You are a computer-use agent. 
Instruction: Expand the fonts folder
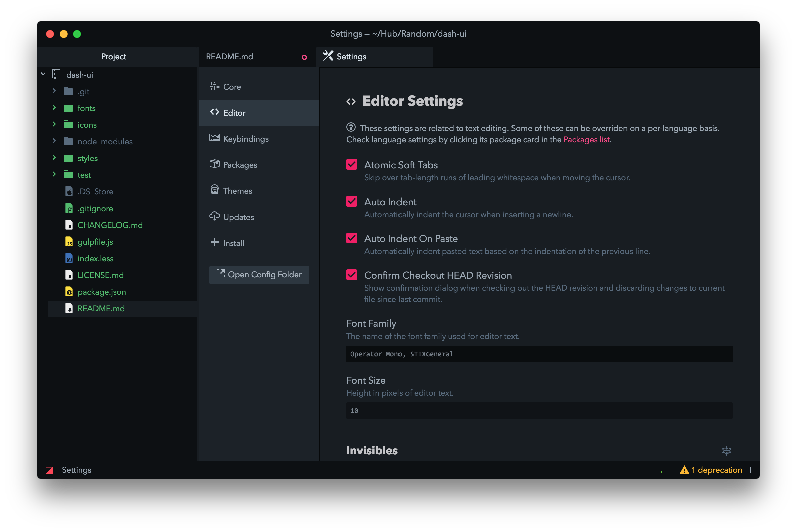point(54,108)
